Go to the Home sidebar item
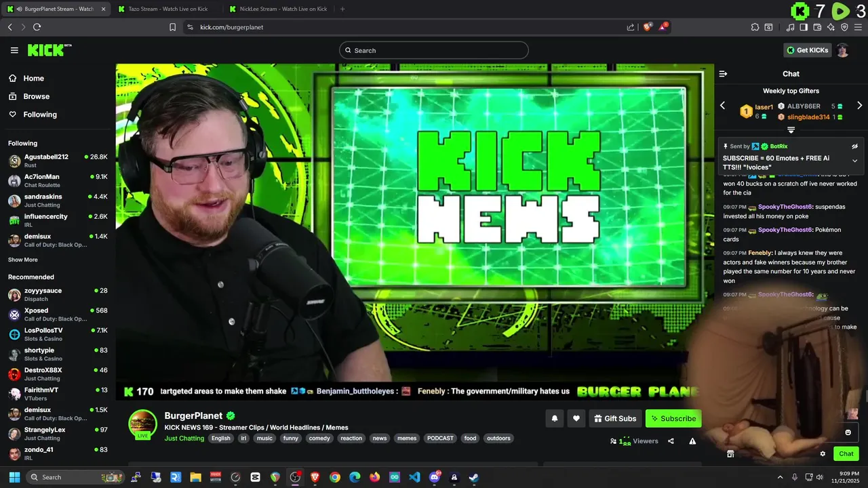Image resolution: width=868 pixels, height=488 pixels. tap(33, 78)
